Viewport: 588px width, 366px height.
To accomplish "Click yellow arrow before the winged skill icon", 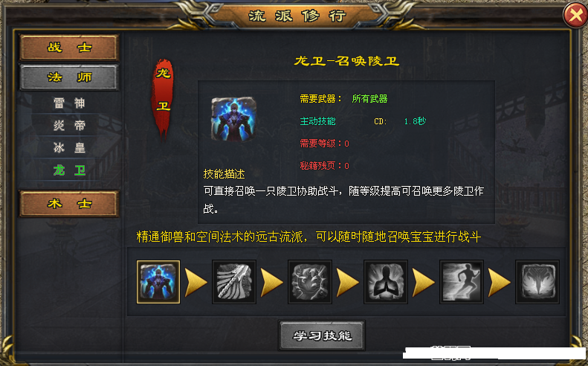I will [x=499, y=282].
